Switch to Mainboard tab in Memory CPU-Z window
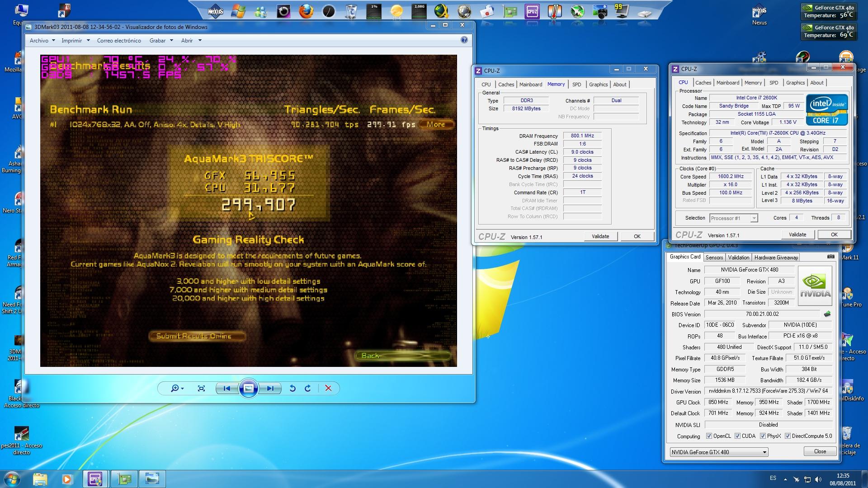The image size is (868, 488). point(530,84)
